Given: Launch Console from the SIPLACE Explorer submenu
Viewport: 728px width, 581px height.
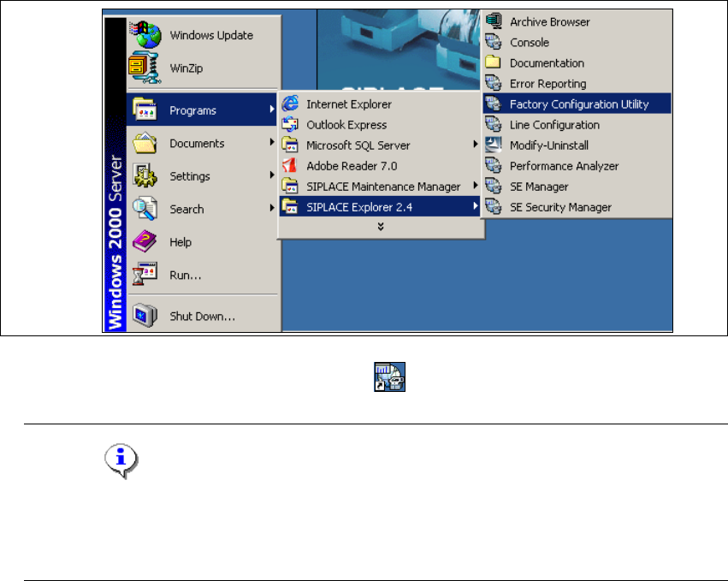Looking at the screenshot, I should click(x=577, y=42).
